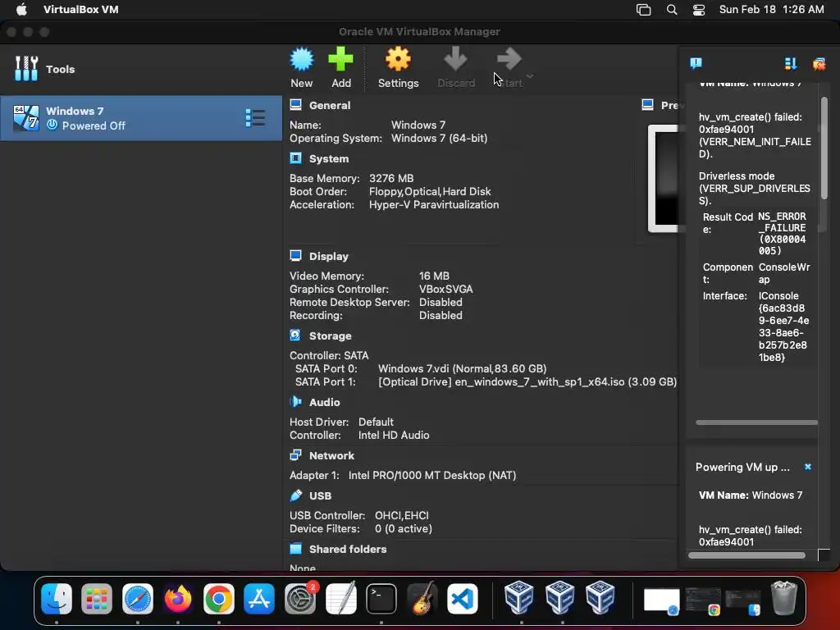Click the Storage section disk icon
The height and width of the screenshot is (630, 840).
(295, 336)
